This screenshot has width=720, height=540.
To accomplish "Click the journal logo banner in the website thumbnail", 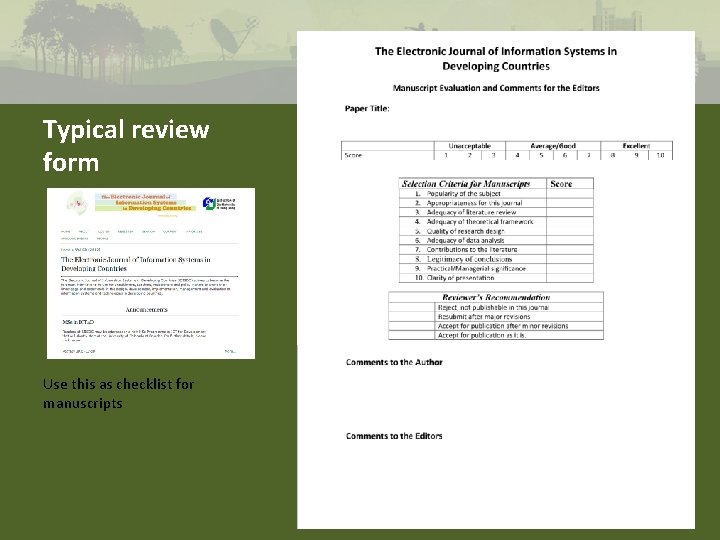I will coord(145,202).
